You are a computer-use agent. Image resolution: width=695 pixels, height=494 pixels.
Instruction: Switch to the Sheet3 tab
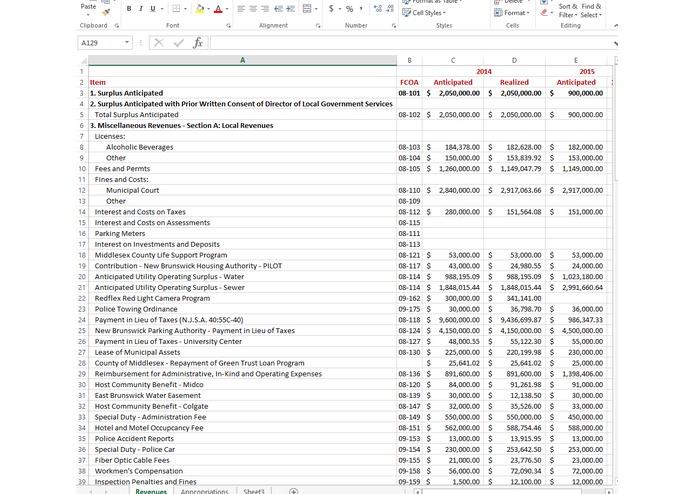[x=254, y=491]
